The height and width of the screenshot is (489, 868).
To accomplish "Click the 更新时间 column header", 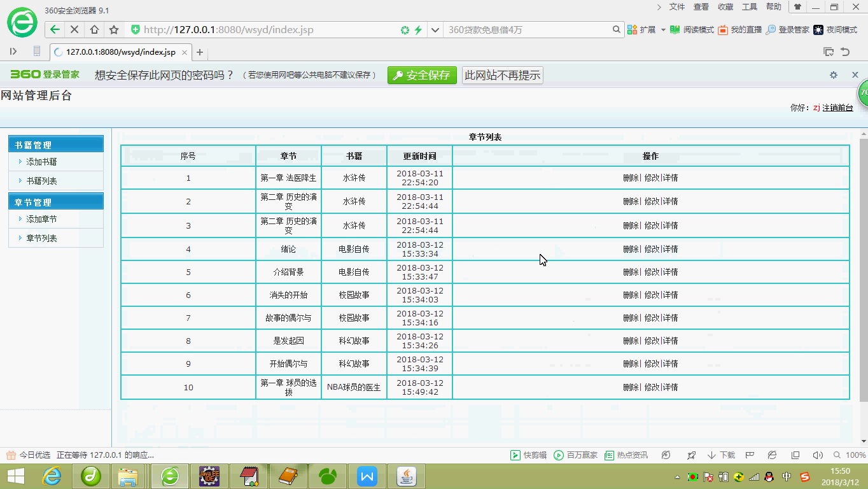I will (x=419, y=156).
